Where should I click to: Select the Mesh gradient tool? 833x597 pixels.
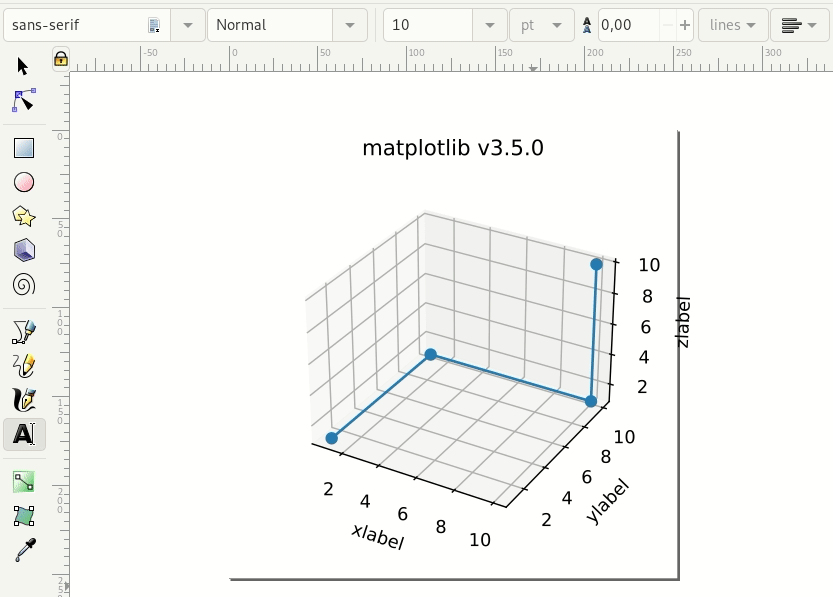pyautogui.click(x=24, y=516)
